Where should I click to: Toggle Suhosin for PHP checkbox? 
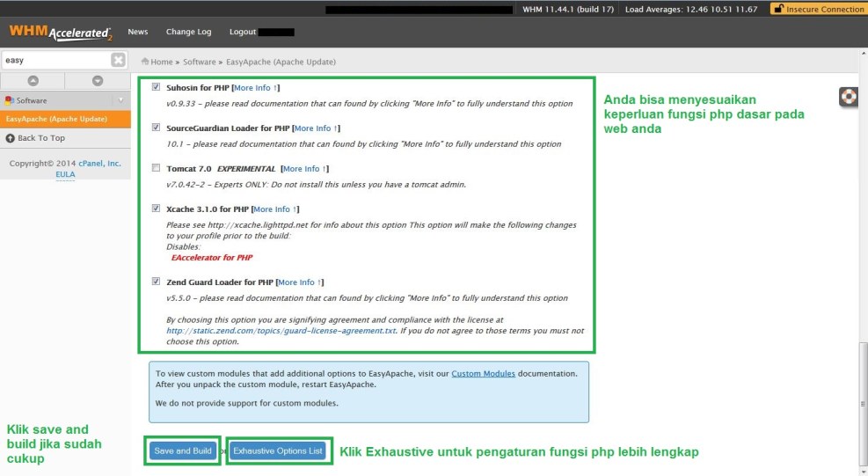pyautogui.click(x=157, y=87)
